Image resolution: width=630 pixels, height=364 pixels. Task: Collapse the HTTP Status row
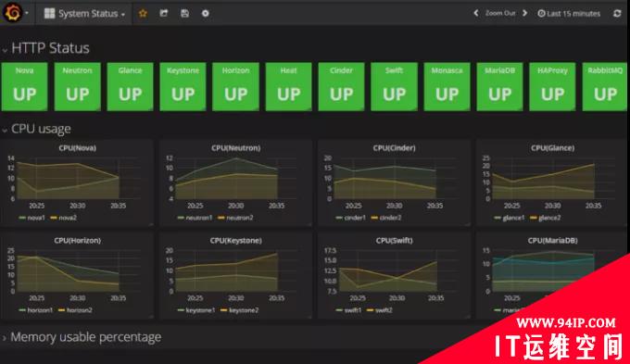(x=5, y=50)
